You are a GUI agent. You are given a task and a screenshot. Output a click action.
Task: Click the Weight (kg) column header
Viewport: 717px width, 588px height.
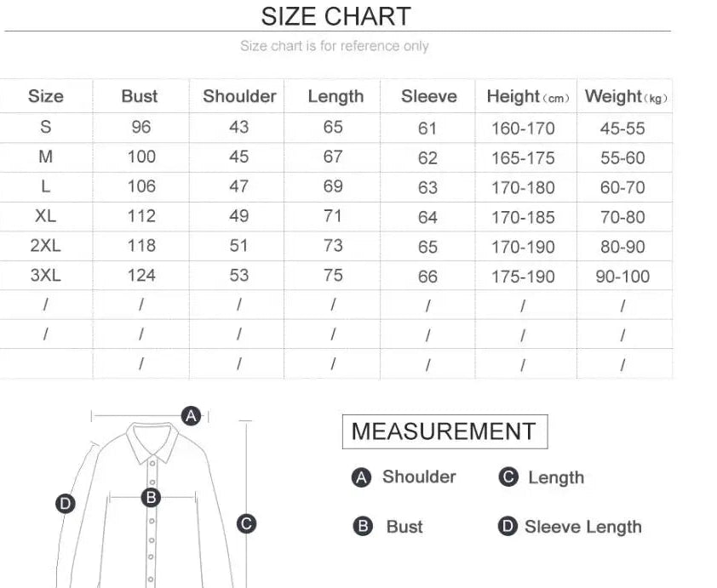[625, 97]
